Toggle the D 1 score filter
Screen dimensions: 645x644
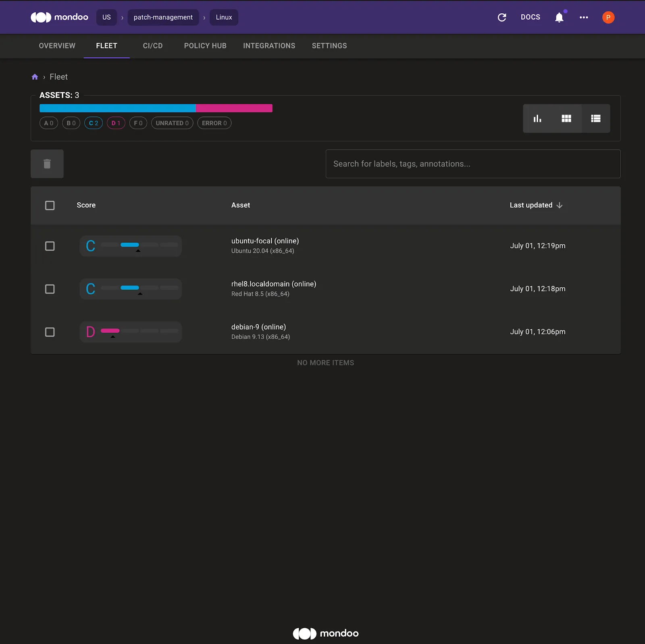[x=116, y=123]
